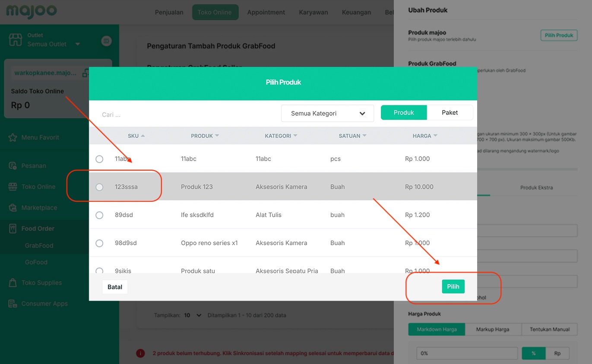Sort by SKU column header
592x364 pixels.
(x=136, y=136)
